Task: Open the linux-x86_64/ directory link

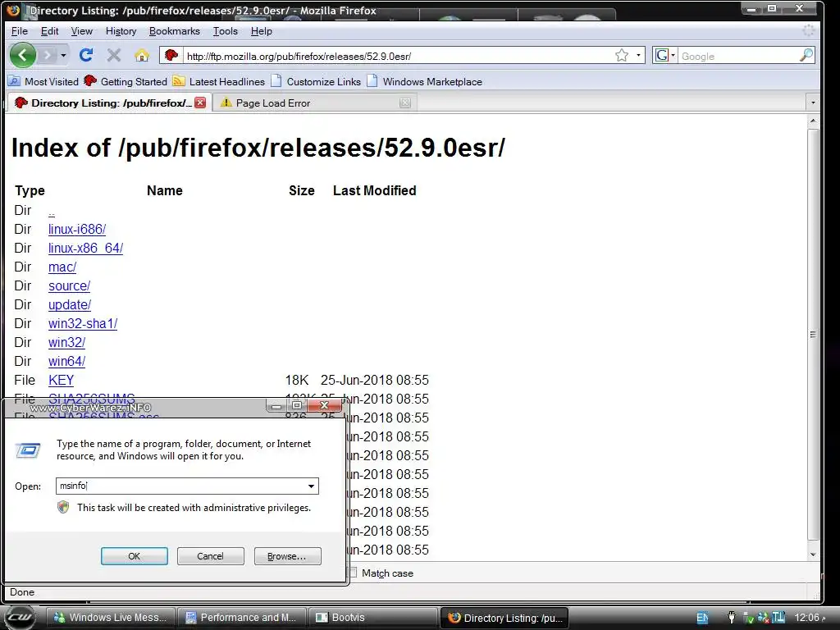Action: pos(85,248)
